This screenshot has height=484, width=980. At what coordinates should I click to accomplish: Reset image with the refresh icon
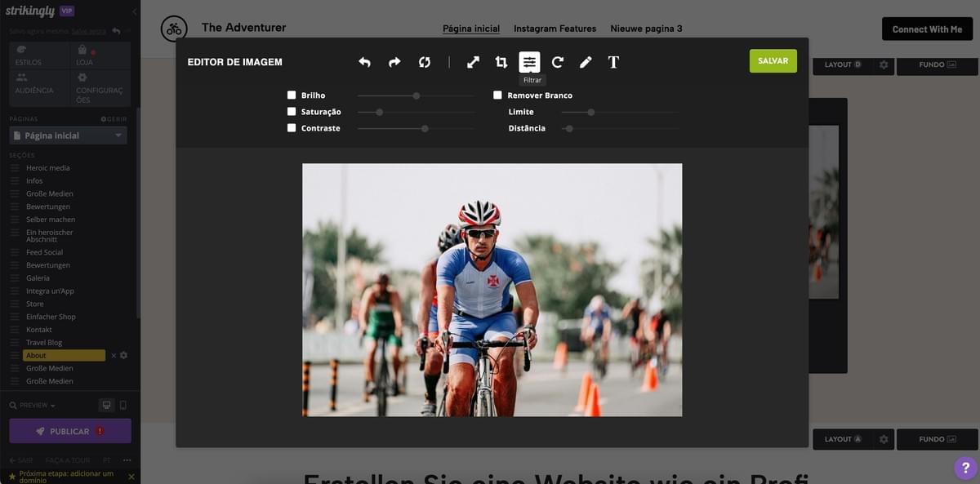coord(424,62)
